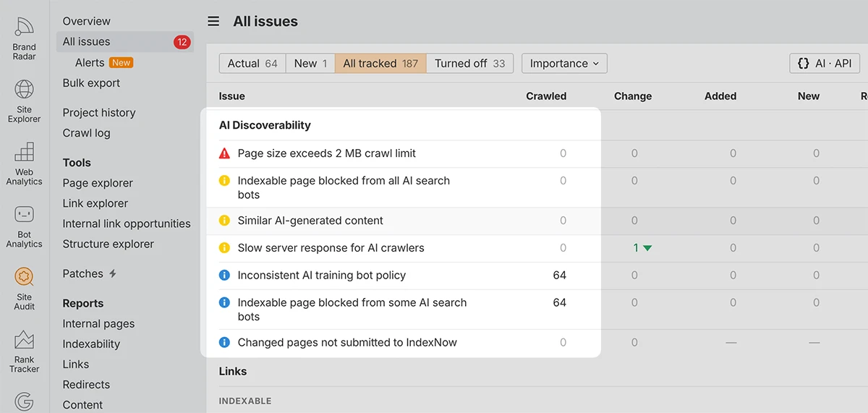Open Link explorer tool

coord(95,203)
